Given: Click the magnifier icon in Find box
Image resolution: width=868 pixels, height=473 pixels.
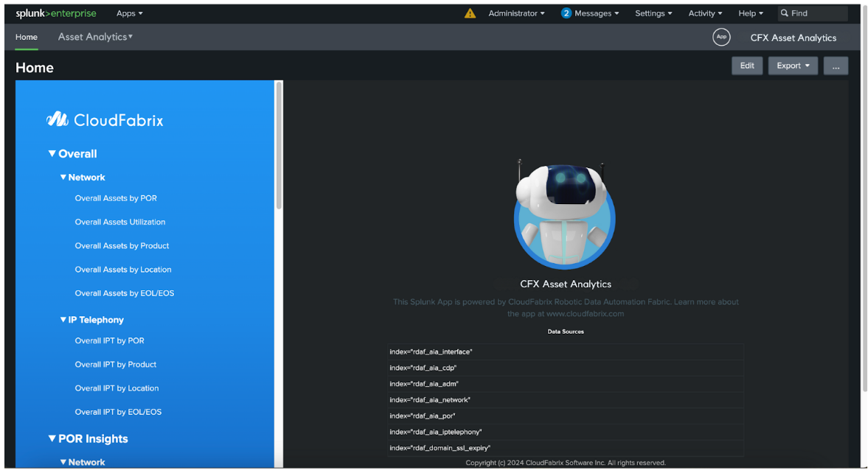Looking at the screenshot, I should (785, 13).
